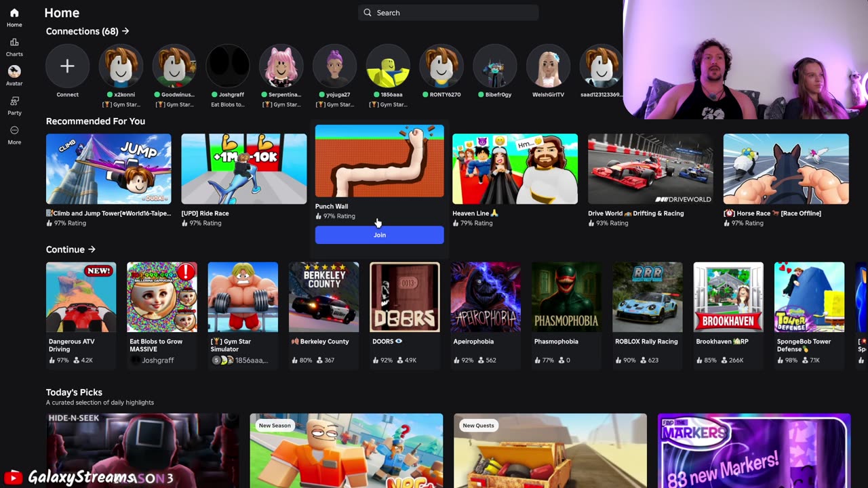Continue Phasmophobia game
This screenshot has width=868, height=488.
566,297
